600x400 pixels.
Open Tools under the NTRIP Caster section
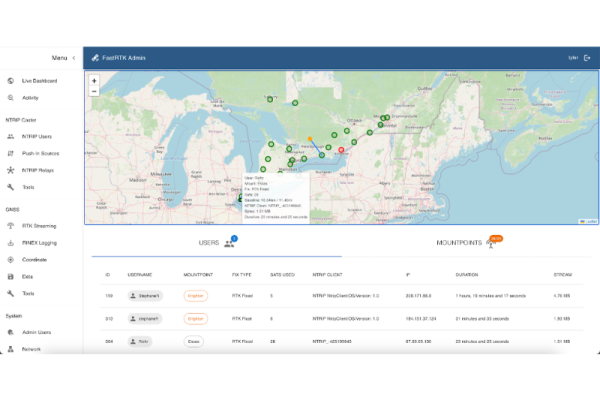click(28, 187)
